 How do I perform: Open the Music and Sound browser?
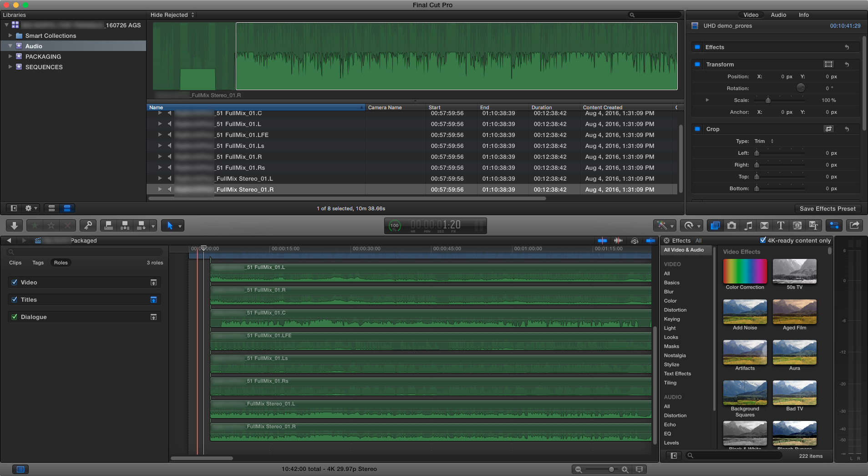(x=748, y=225)
